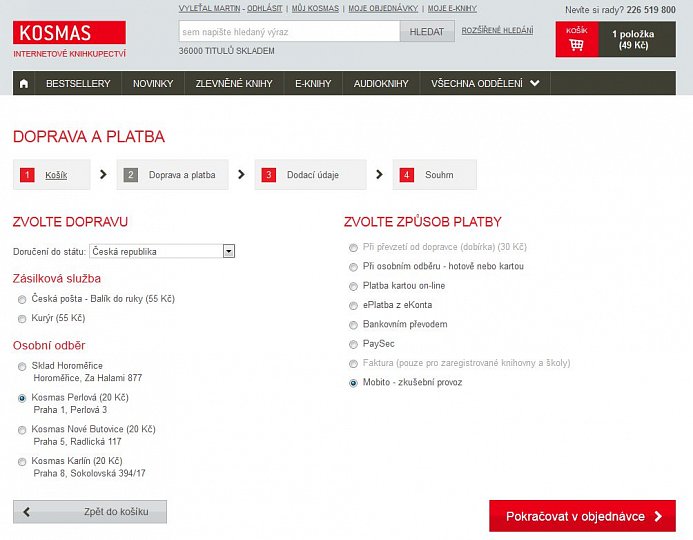Click step 4 Souhrn badge

click(407, 175)
